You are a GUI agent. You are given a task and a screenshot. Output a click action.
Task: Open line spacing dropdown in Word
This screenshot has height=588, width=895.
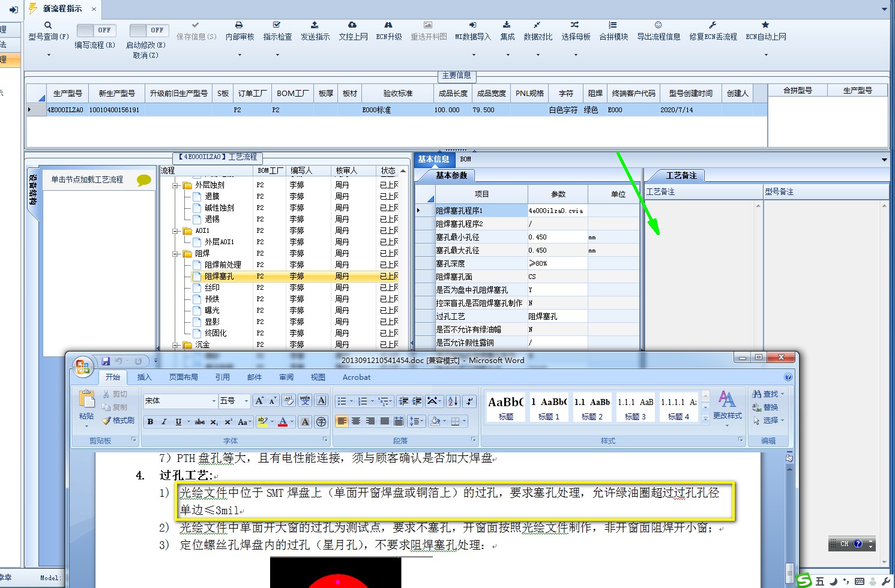pos(416,421)
